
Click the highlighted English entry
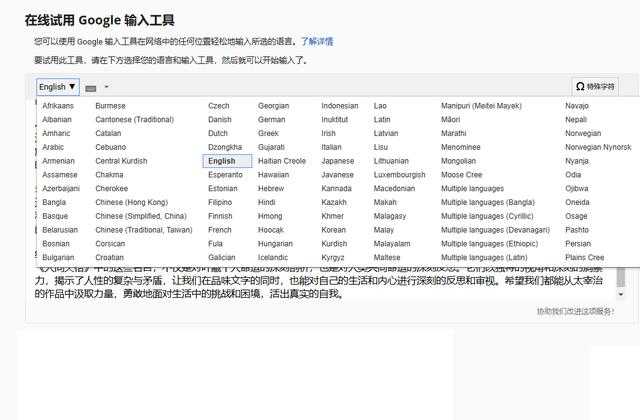tap(227, 161)
